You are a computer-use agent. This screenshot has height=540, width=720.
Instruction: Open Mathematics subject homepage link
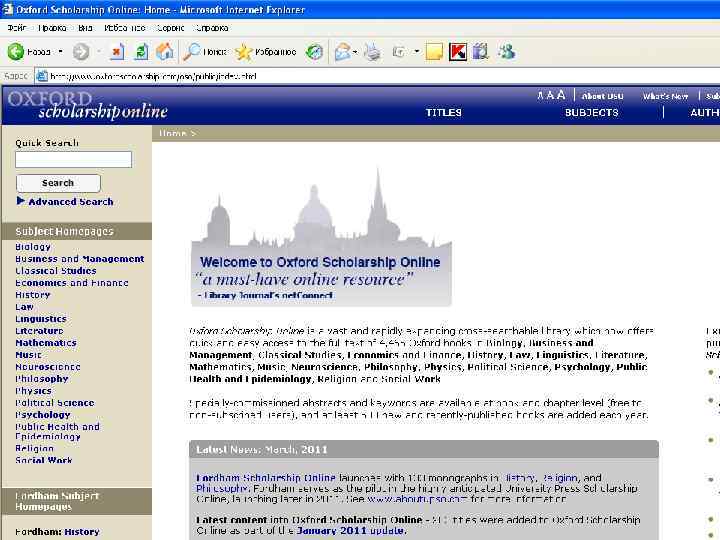tap(46, 343)
